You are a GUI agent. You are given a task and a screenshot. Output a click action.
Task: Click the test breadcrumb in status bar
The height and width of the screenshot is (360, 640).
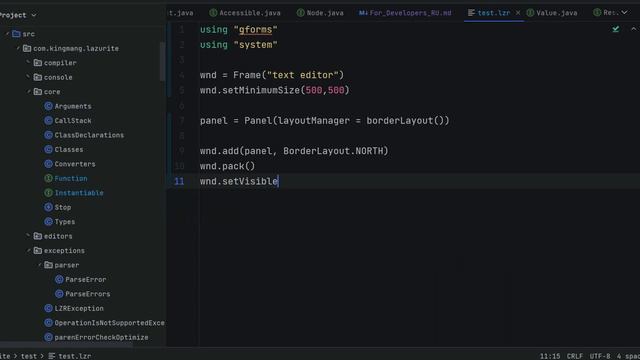click(x=29, y=356)
